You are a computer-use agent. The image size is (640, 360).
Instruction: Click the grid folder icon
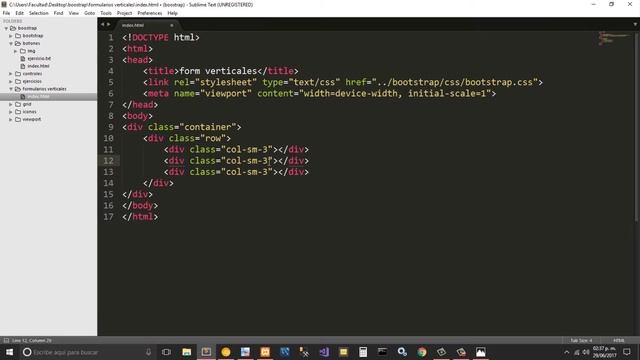coord(18,104)
